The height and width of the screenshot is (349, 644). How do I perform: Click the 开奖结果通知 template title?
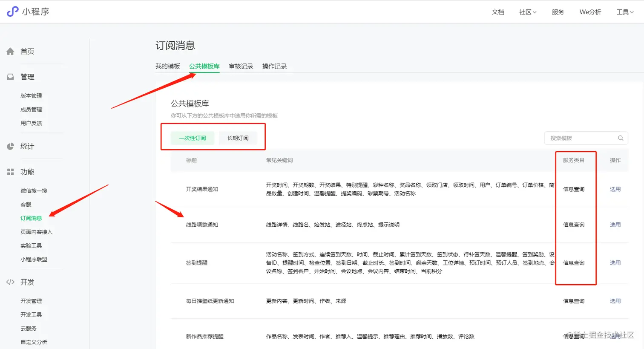(202, 189)
